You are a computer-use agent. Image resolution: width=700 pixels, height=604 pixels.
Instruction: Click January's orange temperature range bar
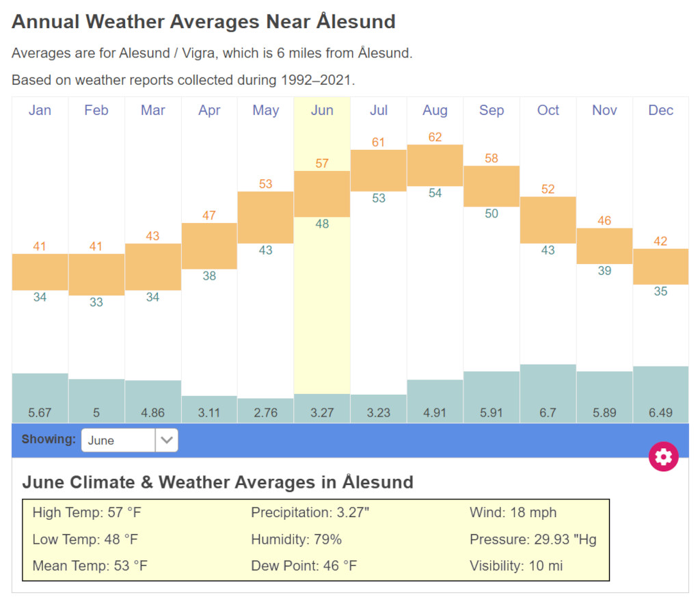(x=40, y=272)
